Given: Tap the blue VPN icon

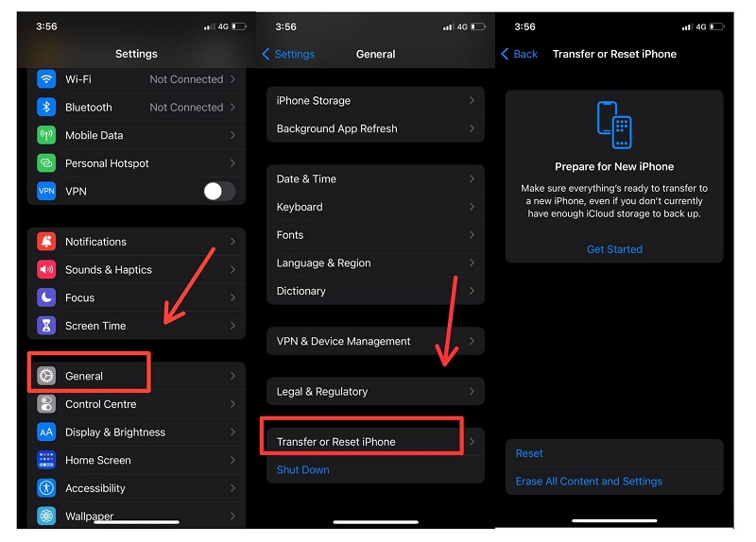Looking at the screenshot, I should (x=46, y=192).
